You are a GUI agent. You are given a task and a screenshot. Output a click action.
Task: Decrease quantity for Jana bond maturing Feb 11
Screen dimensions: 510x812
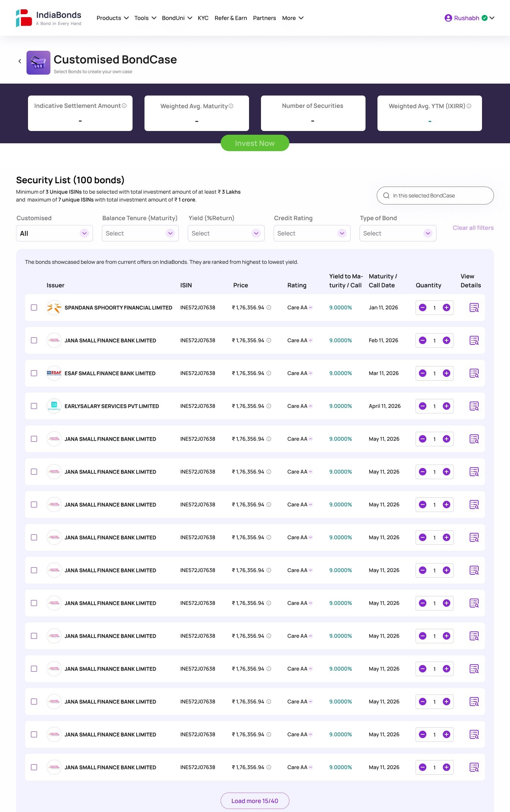[x=423, y=340]
